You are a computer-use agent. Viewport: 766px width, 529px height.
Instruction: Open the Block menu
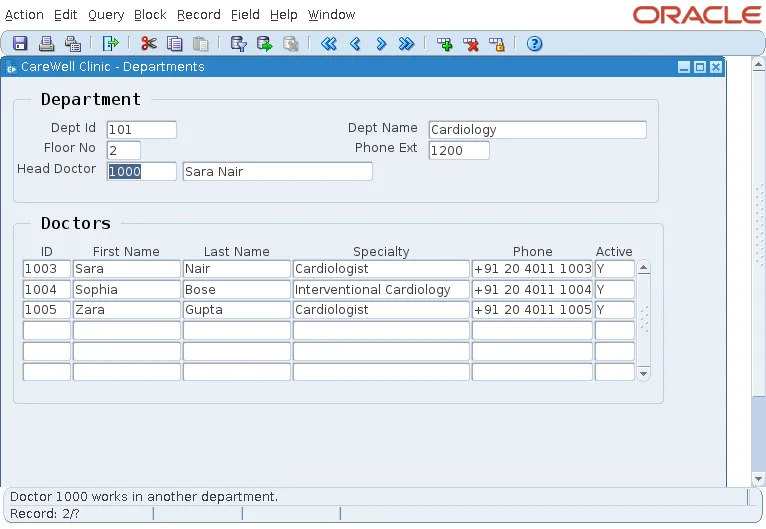click(x=150, y=15)
